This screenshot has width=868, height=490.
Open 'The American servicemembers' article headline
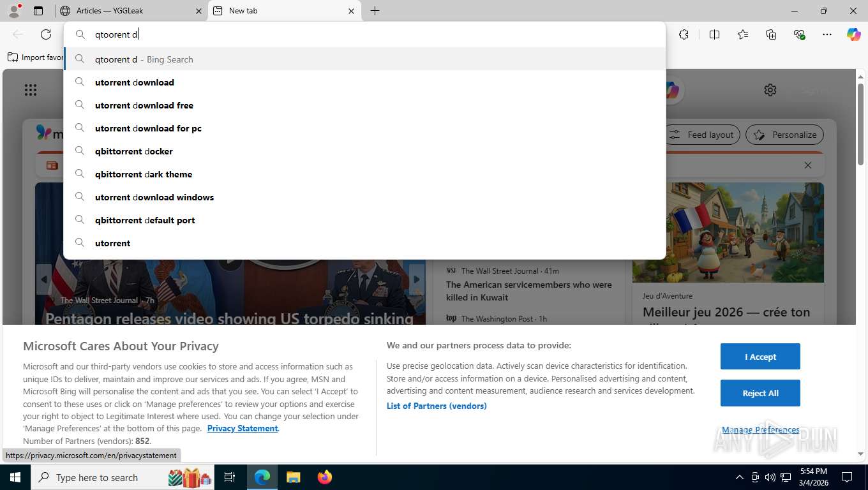(529, 291)
